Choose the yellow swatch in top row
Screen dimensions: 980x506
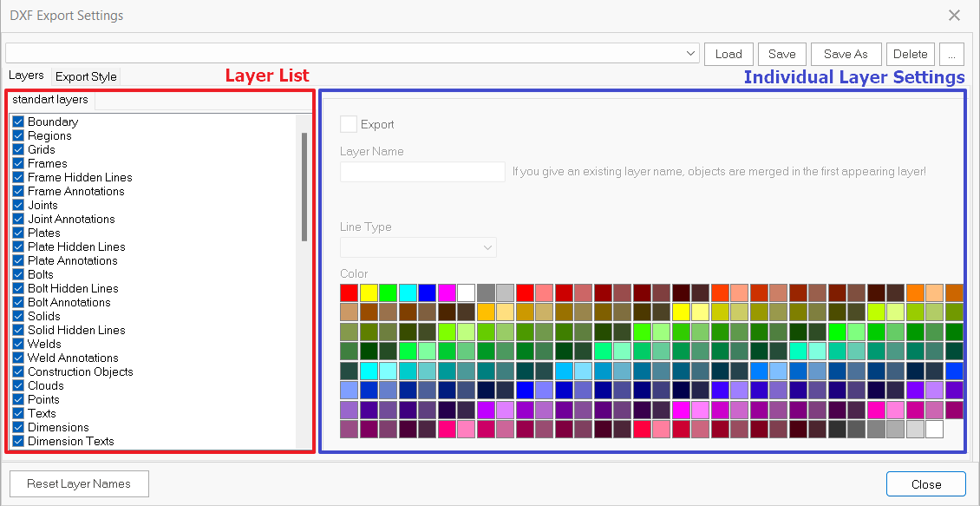tap(369, 292)
